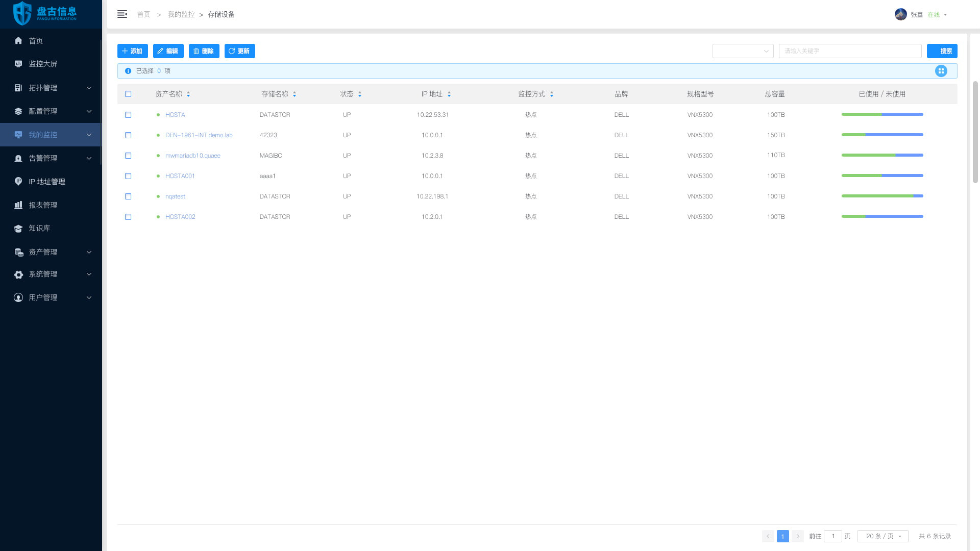The width and height of the screenshot is (980, 551).
Task: Open the 20 条/页 page size dropdown
Action: 883,536
